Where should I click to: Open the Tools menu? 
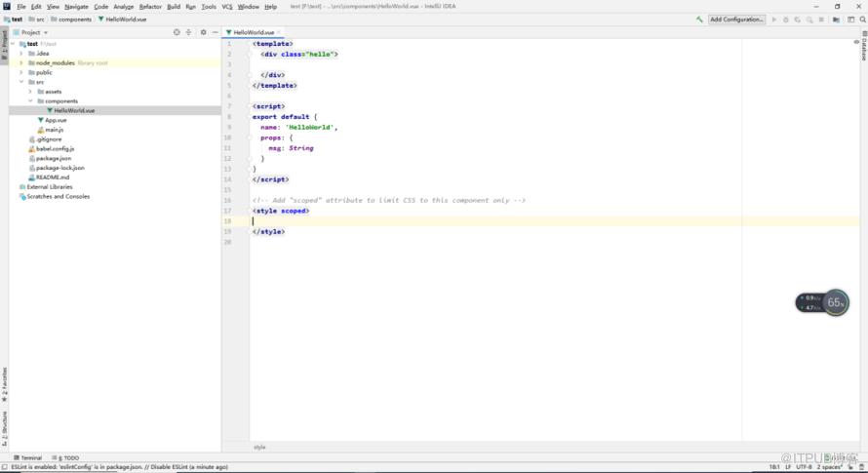pyautogui.click(x=209, y=7)
